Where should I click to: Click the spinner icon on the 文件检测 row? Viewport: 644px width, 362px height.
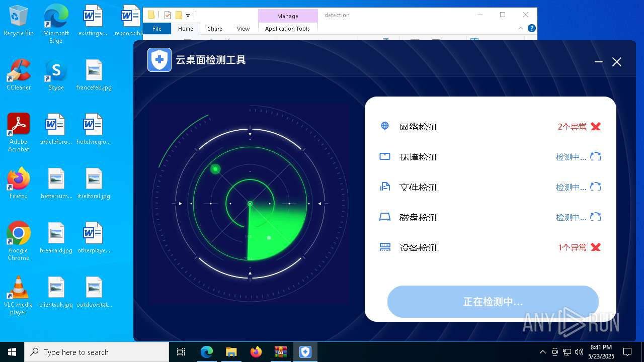(x=596, y=187)
